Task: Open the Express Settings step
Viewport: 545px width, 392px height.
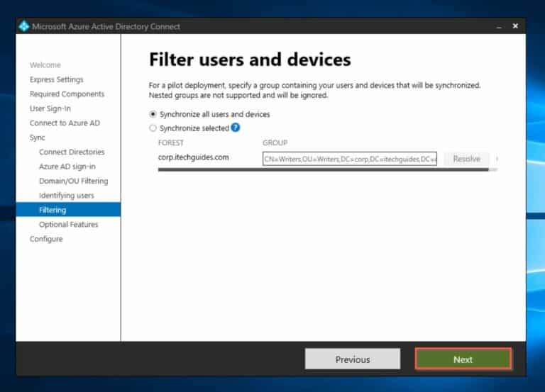Action: [57, 79]
